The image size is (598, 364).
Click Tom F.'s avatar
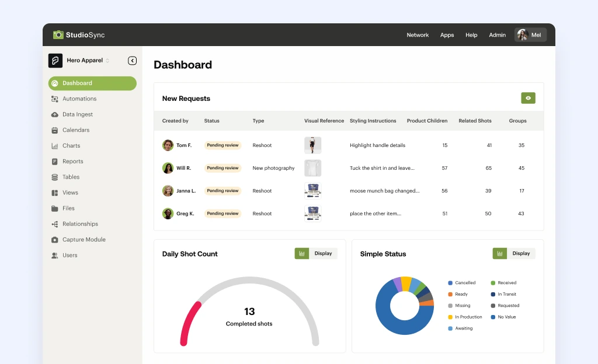[x=168, y=145]
